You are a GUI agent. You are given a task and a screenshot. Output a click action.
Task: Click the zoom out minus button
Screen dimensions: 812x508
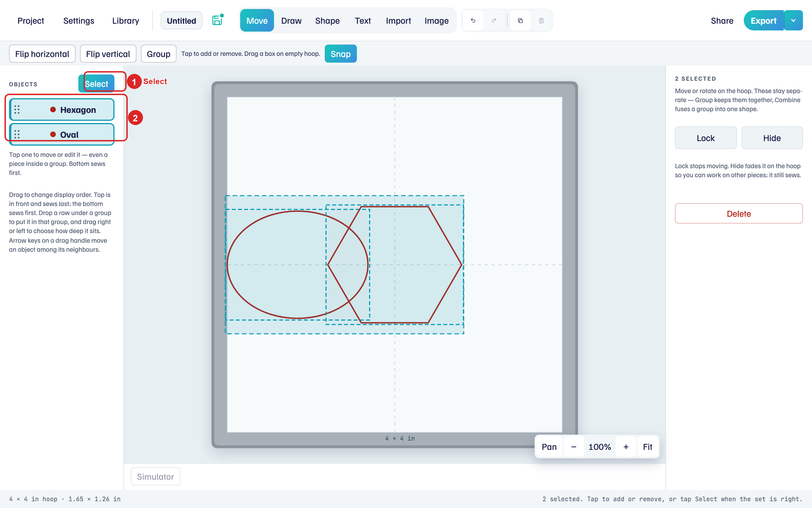[573, 446]
